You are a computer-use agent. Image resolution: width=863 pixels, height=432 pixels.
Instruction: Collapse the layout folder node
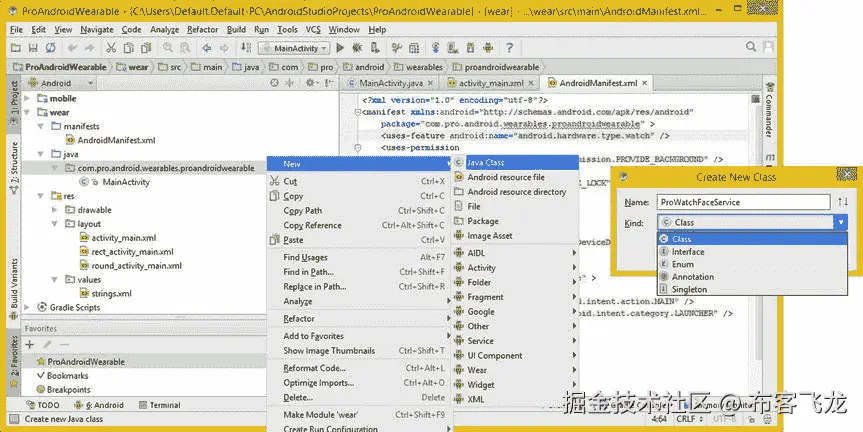click(x=54, y=224)
